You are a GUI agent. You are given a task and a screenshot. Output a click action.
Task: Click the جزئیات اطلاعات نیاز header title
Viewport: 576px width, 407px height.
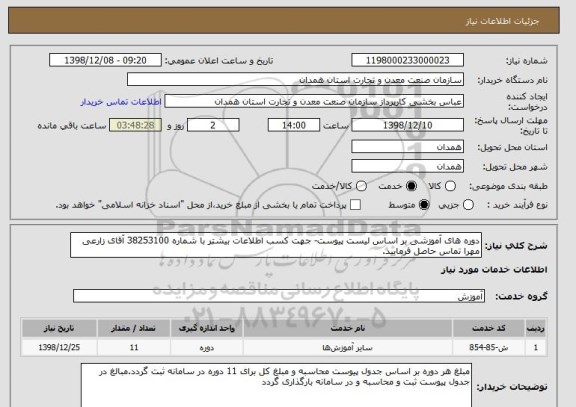coord(502,21)
